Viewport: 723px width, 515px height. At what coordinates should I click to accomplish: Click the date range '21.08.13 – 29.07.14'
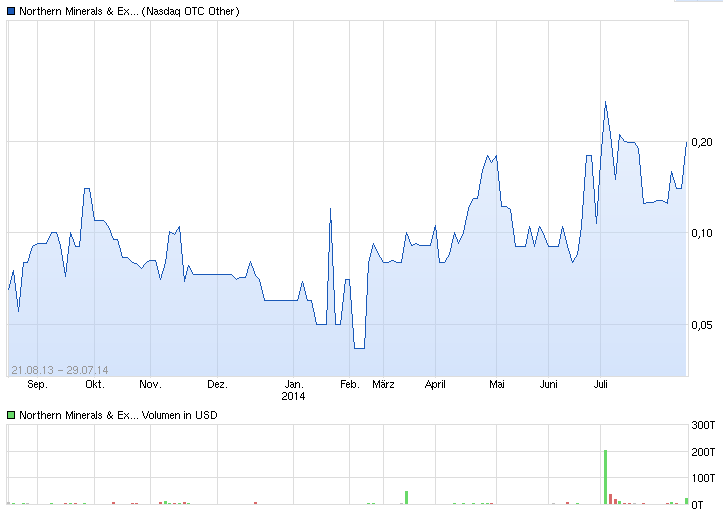pos(60,370)
